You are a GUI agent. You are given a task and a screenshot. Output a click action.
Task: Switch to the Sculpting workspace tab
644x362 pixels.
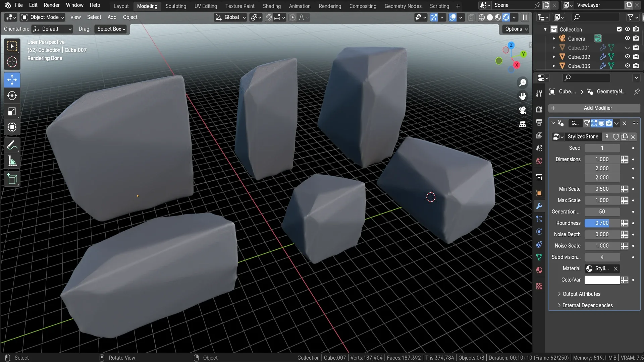point(176,6)
